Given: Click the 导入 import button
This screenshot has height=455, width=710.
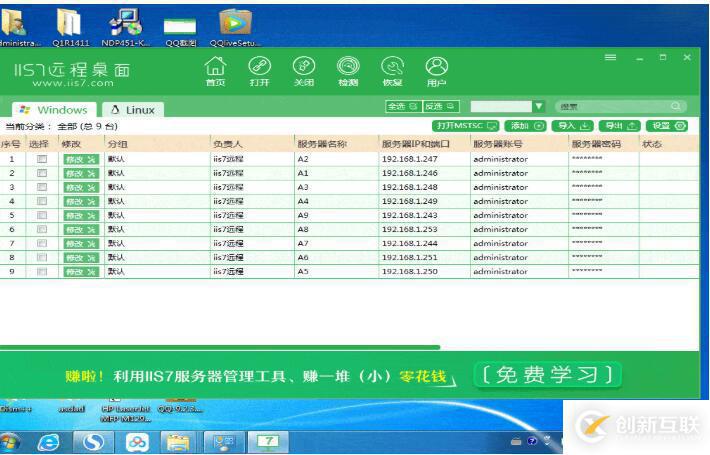Looking at the screenshot, I should (573, 126).
